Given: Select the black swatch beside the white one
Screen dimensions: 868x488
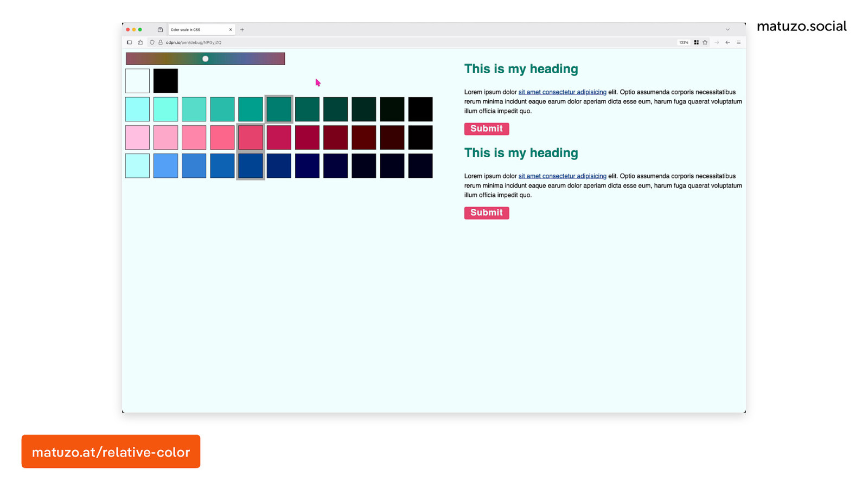Looking at the screenshot, I should (165, 81).
